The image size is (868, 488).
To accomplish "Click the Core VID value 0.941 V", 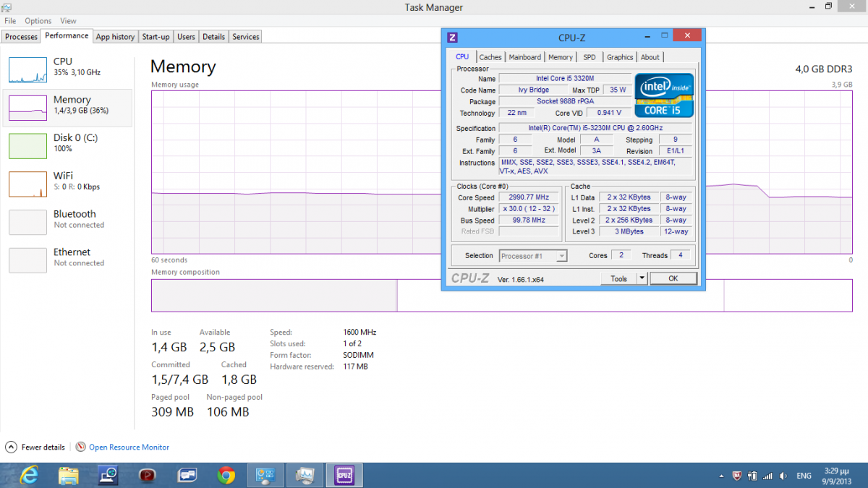I will pyautogui.click(x=608, y=113).
